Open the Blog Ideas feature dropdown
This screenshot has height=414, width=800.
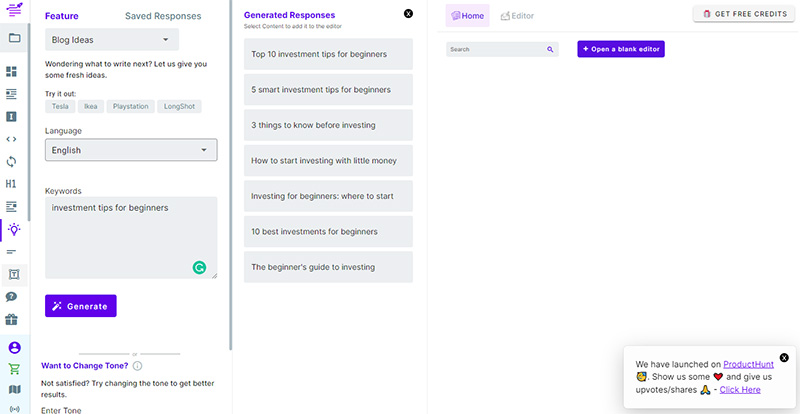point(112,40)
